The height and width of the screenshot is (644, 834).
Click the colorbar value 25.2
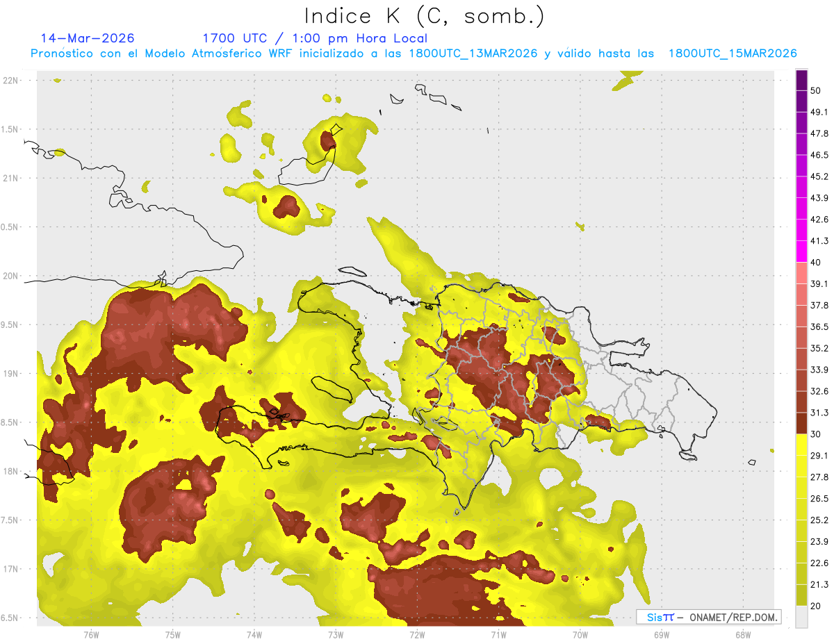819,520
